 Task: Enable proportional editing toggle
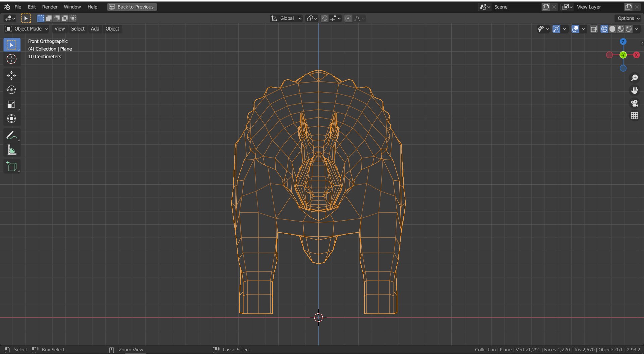[348, 18]
